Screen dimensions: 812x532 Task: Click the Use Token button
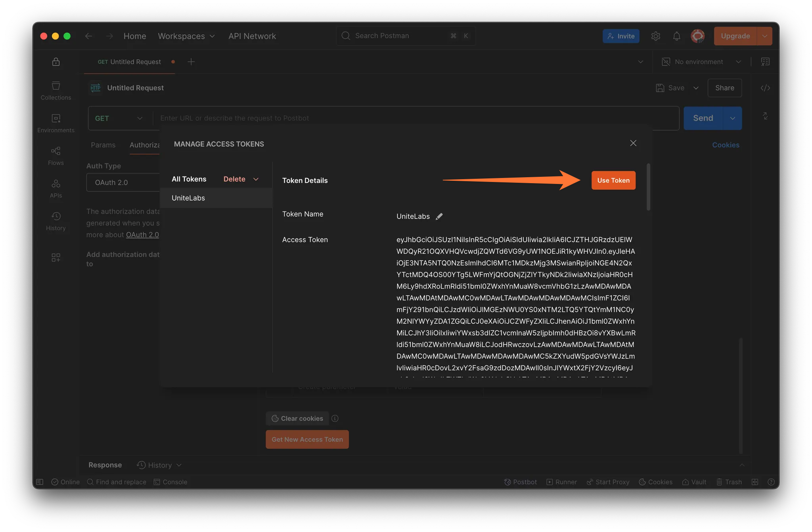(x=613, y=180)
